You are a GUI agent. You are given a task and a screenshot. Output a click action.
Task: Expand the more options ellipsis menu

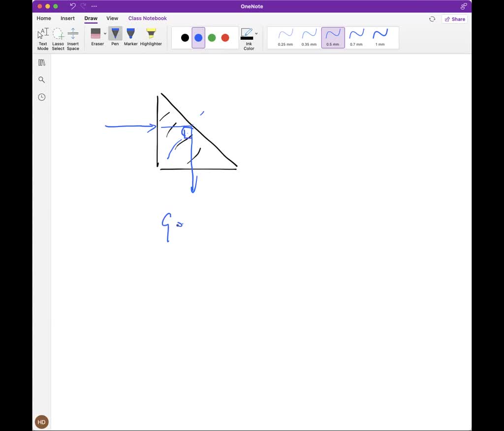click(94, 6)
